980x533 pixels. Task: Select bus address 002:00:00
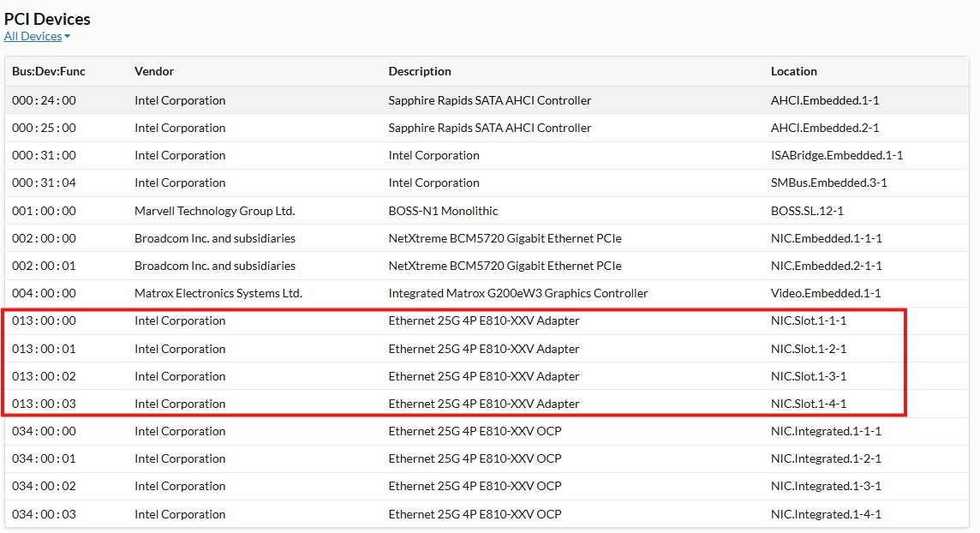44,239
